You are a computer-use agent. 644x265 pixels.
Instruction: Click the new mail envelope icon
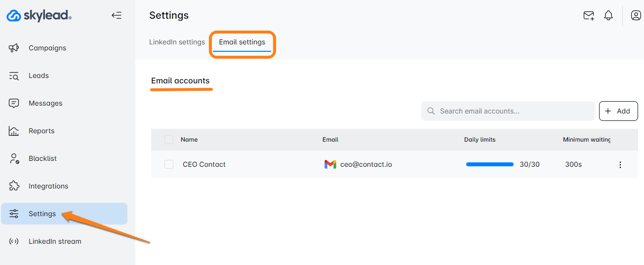click(589, 16)
